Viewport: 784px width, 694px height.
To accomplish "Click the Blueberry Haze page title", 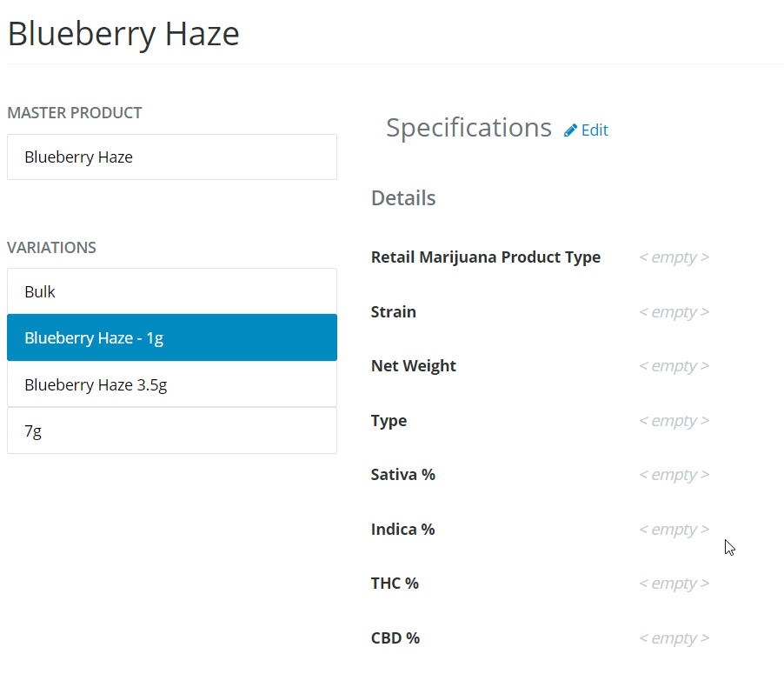I will coord(123,33).
